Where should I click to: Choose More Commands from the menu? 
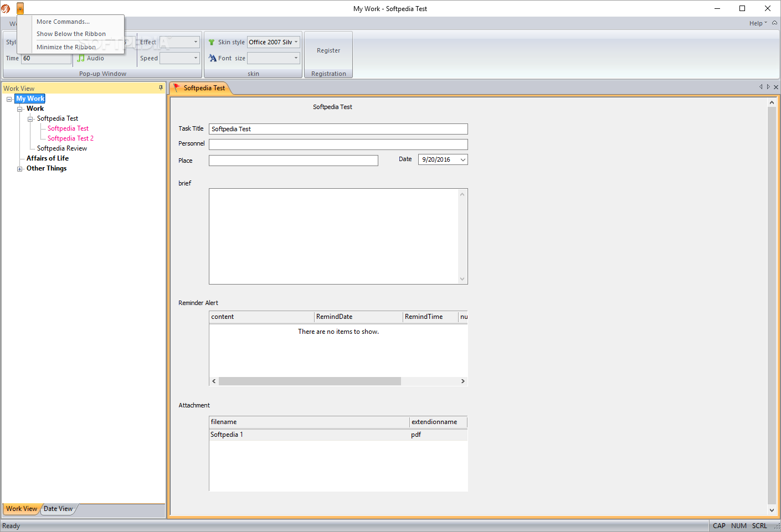point(63,22)
